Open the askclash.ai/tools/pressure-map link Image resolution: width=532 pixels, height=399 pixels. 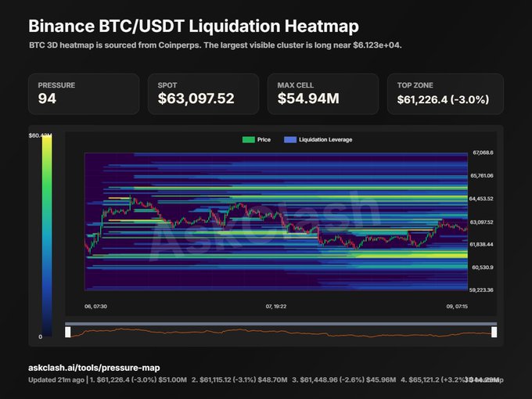pyautogui.click(x=94, y=368)
